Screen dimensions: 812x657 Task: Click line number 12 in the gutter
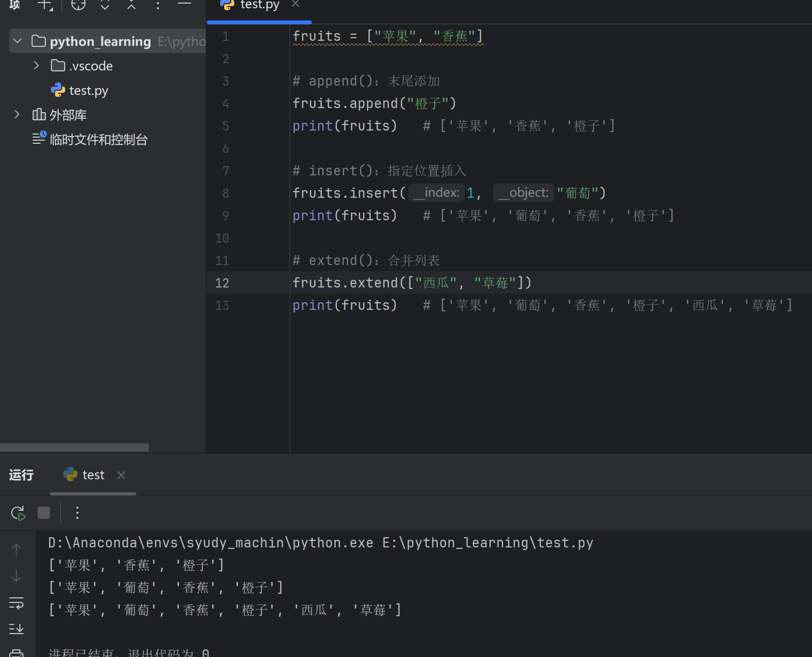222,283
